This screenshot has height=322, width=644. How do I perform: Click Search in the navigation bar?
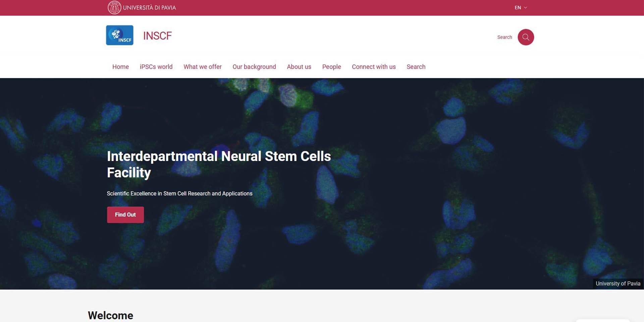[x=416, y=67]
